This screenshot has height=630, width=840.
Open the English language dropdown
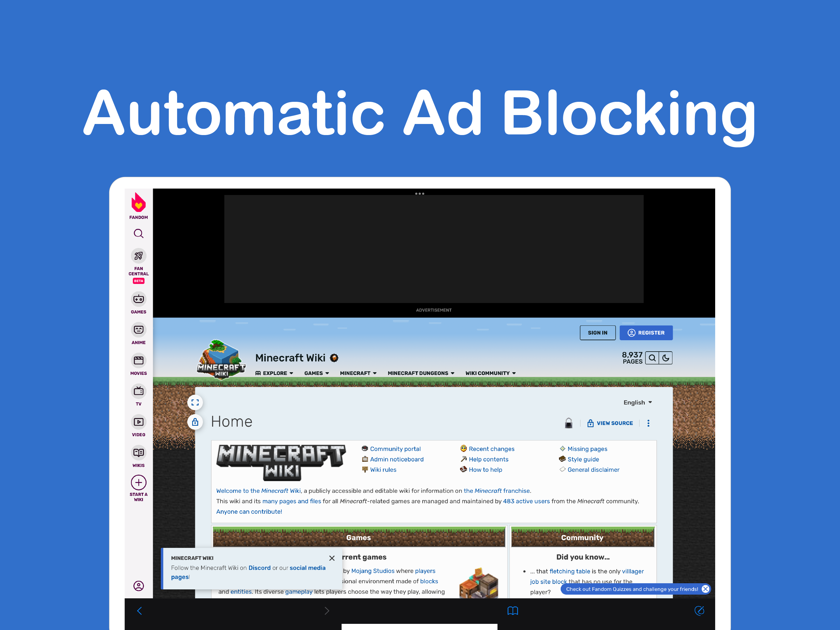(638, 402)
